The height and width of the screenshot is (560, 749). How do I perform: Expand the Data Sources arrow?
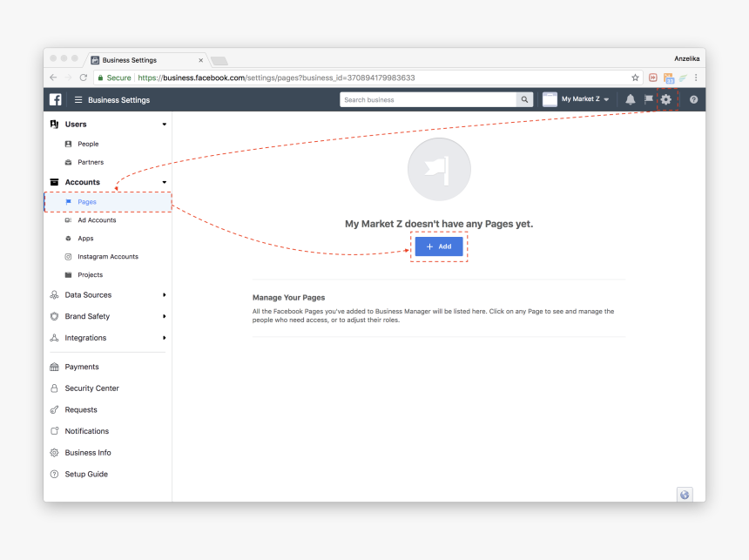(165, 295)
